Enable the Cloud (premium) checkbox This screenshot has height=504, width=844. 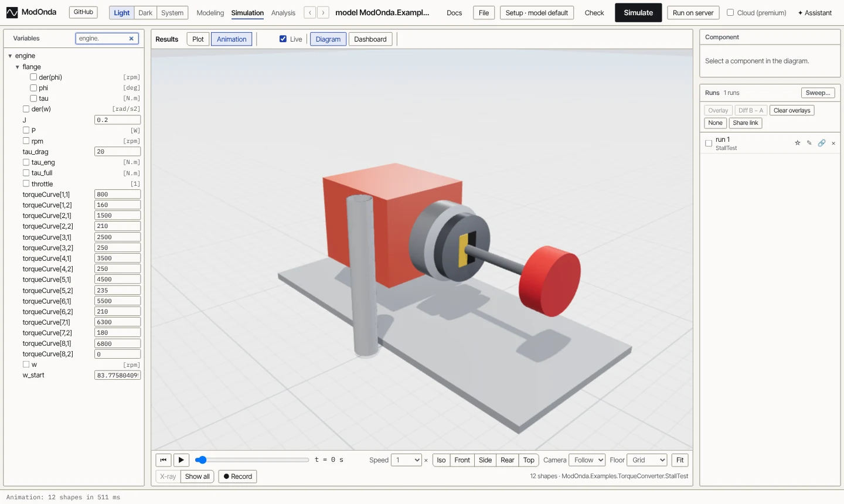pos(730,12)
